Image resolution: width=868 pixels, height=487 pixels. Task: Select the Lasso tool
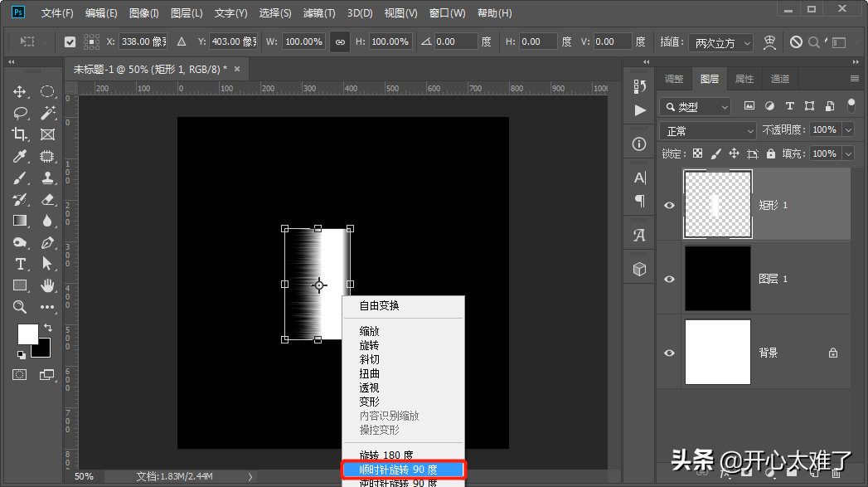[20, 113]
